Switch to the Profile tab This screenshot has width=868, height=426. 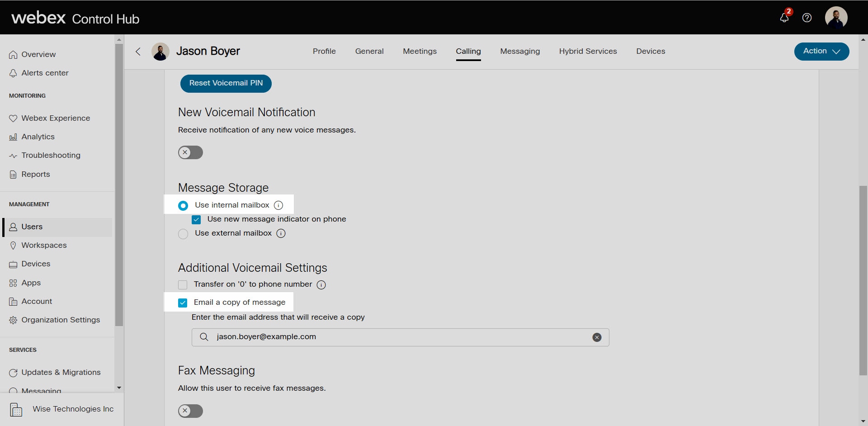coord(324,51)
